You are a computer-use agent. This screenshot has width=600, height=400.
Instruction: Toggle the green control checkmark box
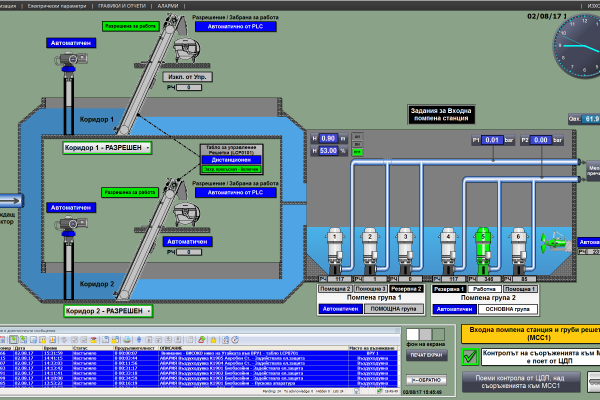[470, 356]
